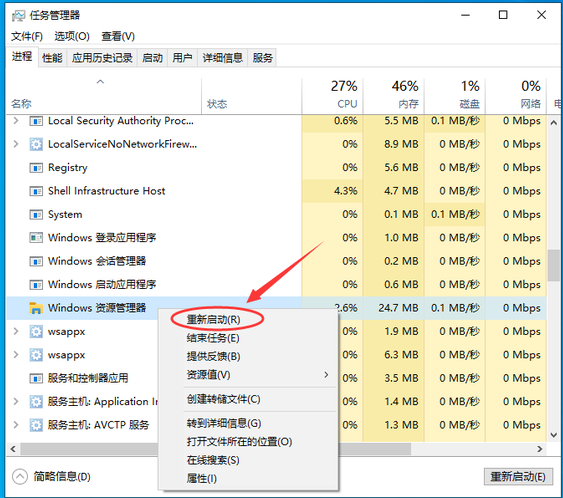Viewport: 563px width, 498px height.
Task: Click the Shell Infrastructure Host icon
Action: click(x=36, y=191)
